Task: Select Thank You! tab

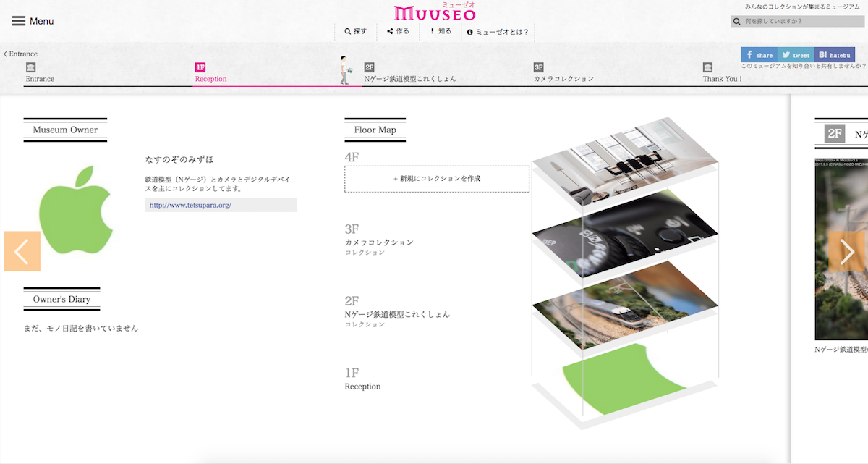Action: pos(722,79)
